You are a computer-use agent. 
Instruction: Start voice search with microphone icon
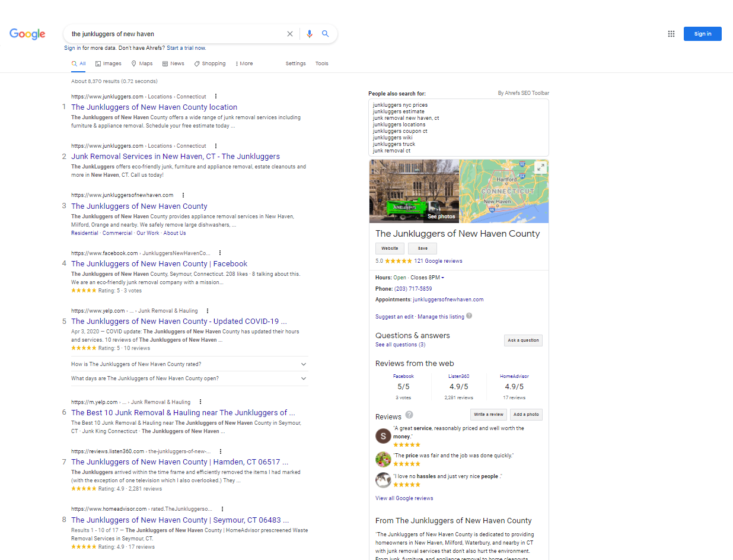point(310,34)
